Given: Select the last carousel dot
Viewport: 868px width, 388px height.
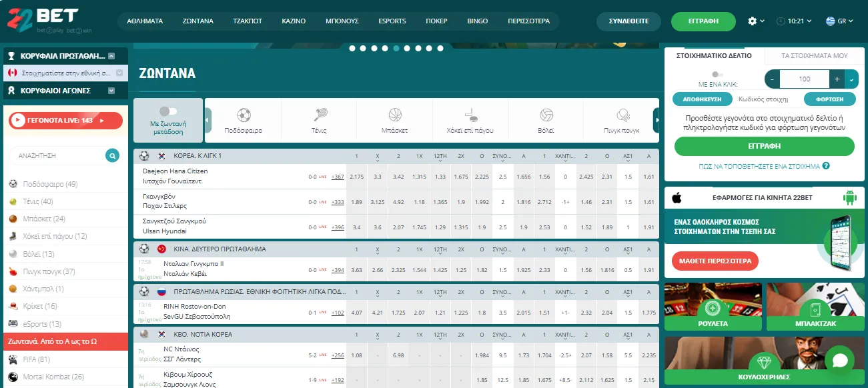Looking at the screenshot, I should pyautogui.click(x=440, y=48).
